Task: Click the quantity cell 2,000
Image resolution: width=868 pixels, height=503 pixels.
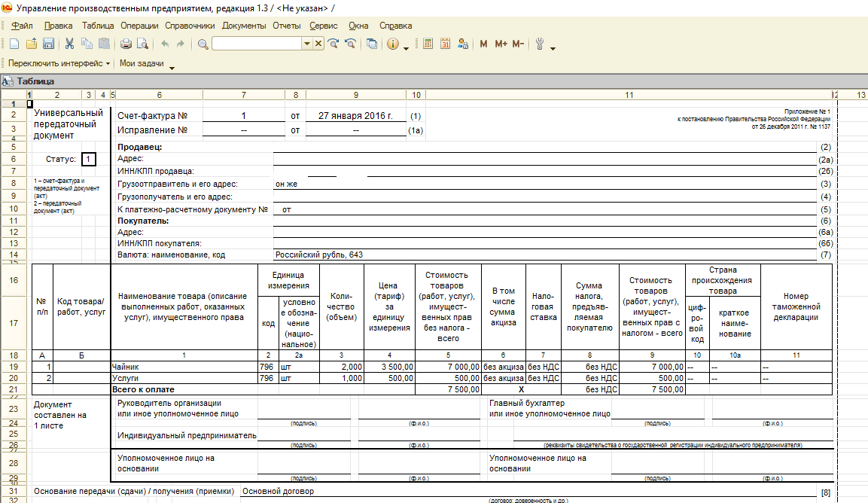Action: [x=341, y=367]
